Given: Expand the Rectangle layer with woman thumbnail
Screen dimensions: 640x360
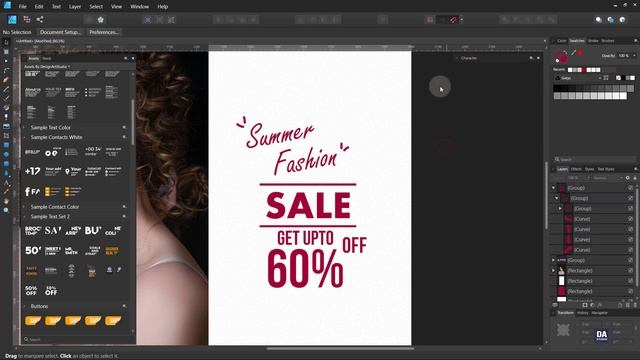Looking at the screenshot, I should click(553, 271).
